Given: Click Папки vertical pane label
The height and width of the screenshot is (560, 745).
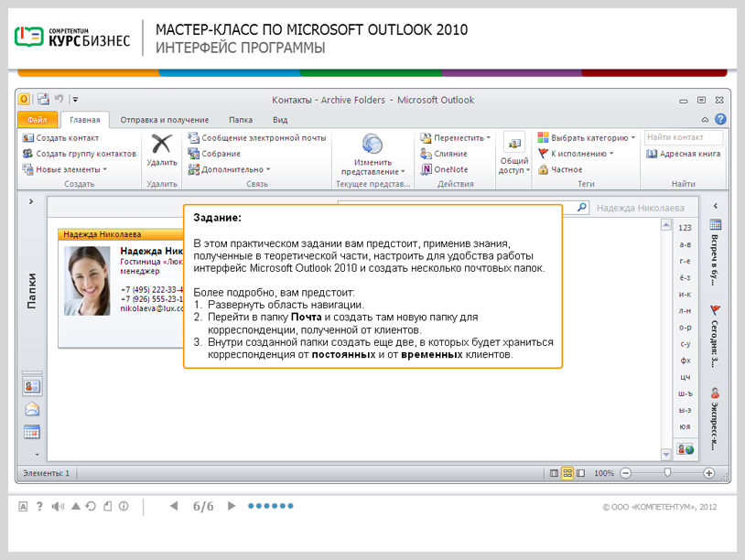Looking at the screenshot, I should coord(31,291).
